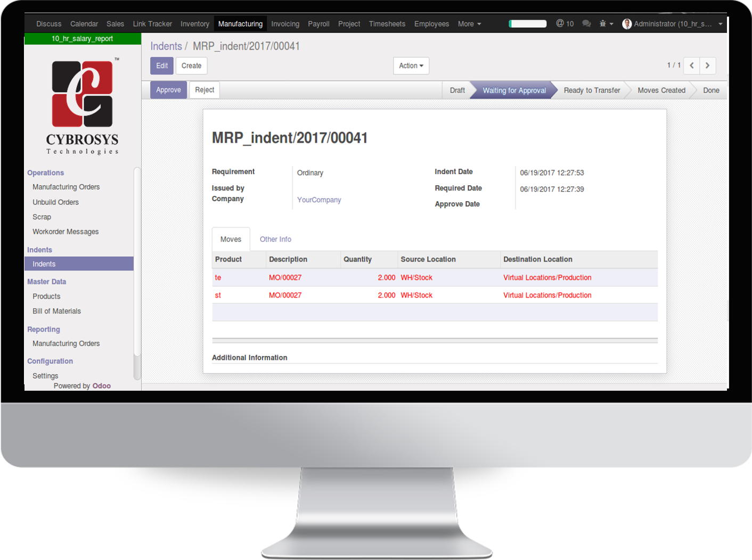Viewport: 752px width, 560px height.
Task: Open the YourCompany link
Action: 319,200
